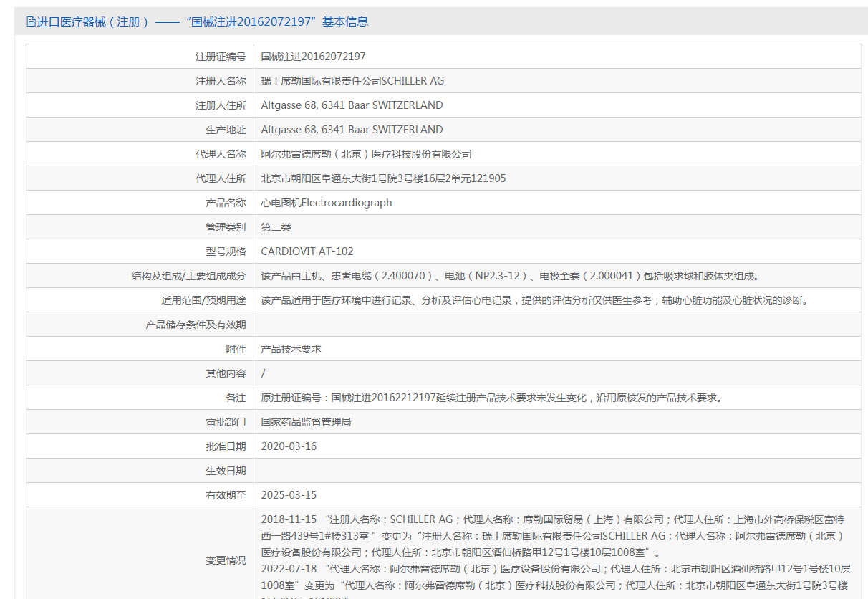The image size is (868, 599).
Task: Select the expiry date 2025-03-15
Action: click(x=289, y=495)
